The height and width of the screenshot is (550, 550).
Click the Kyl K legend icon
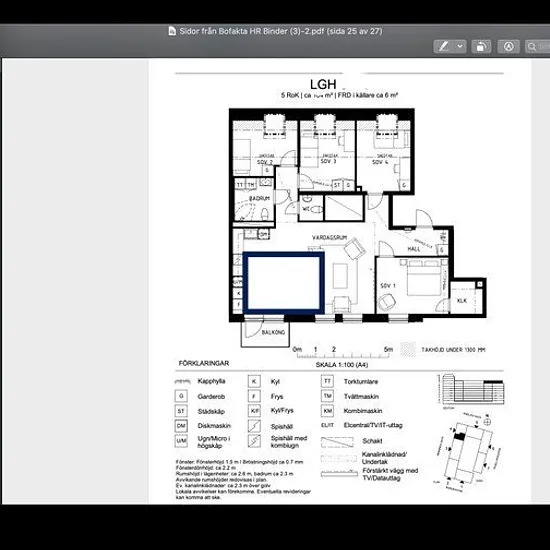[x=254, y=381]
